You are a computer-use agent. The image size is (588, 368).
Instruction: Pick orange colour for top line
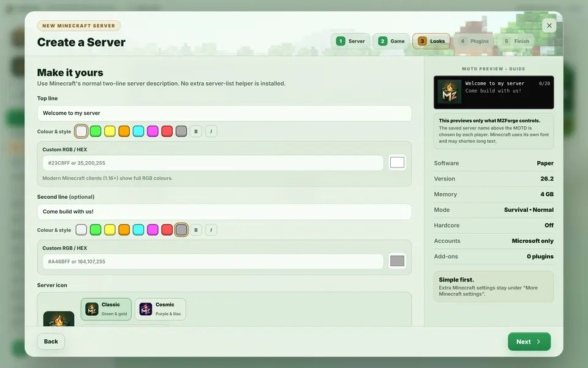(124, 131)
